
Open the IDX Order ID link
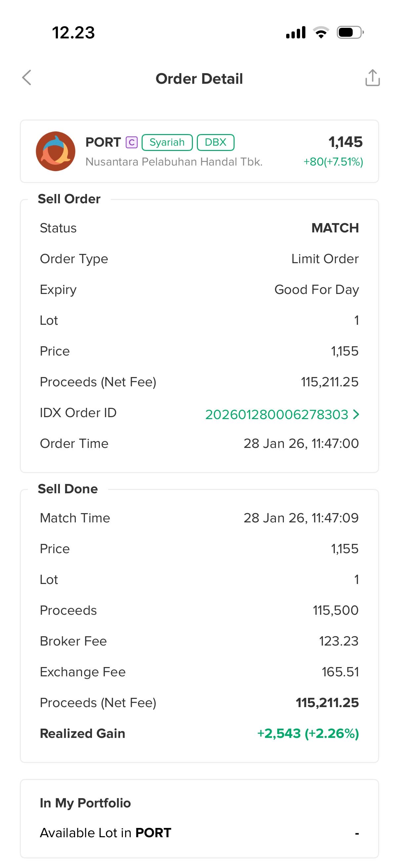277,414
